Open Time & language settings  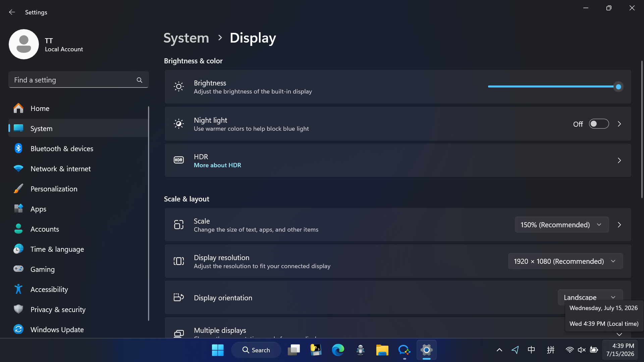[78, 249]
